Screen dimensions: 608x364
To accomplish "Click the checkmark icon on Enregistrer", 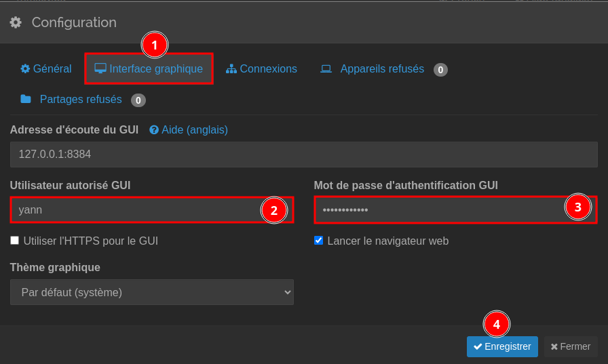I will point(478,346).
